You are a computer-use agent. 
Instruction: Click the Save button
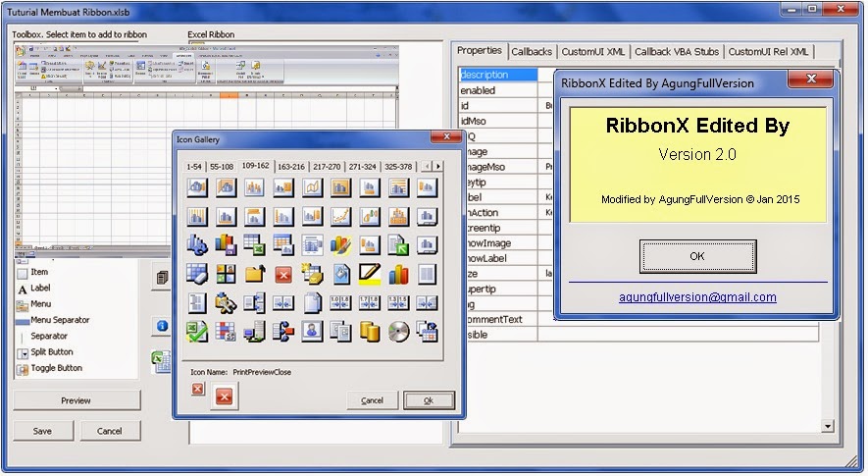[42, 431]
